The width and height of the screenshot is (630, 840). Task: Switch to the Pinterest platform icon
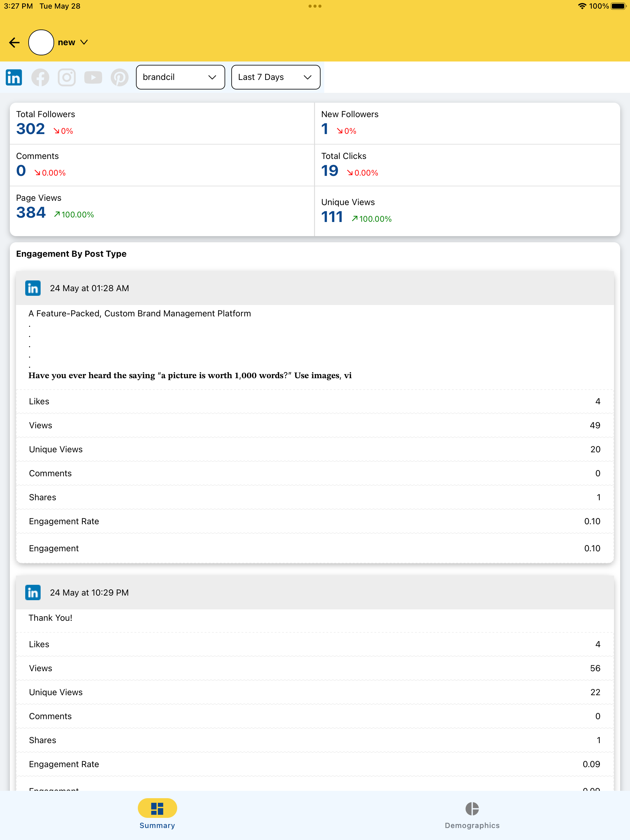(x=120, y=77)
